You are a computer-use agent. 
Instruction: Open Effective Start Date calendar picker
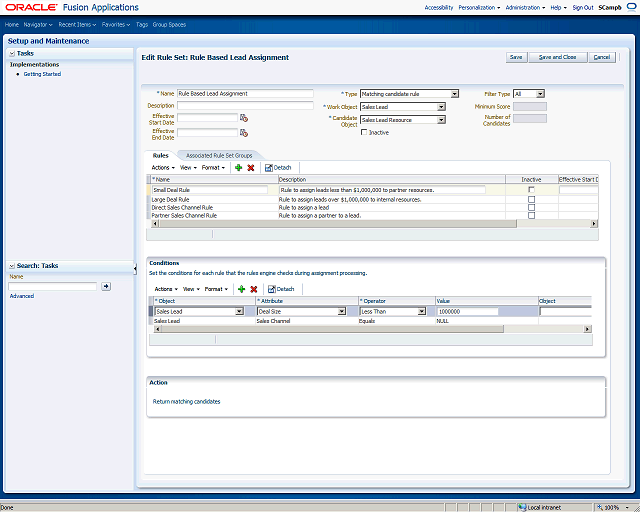(x=244, y=118)
